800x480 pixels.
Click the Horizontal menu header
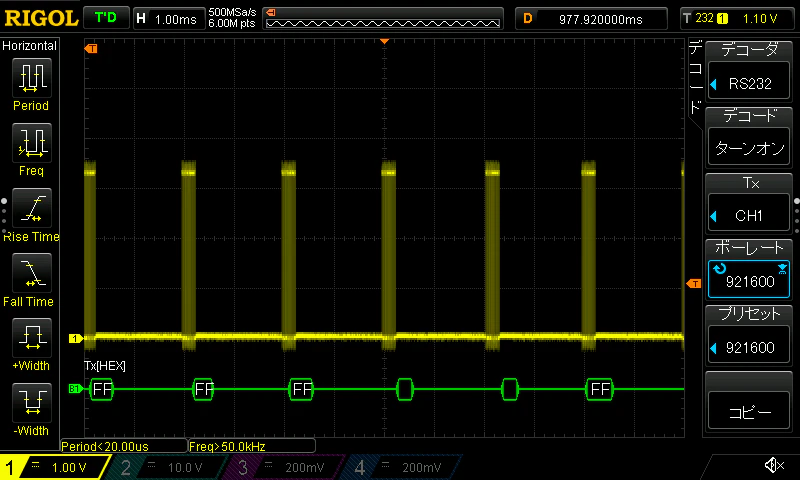(29, 45)
